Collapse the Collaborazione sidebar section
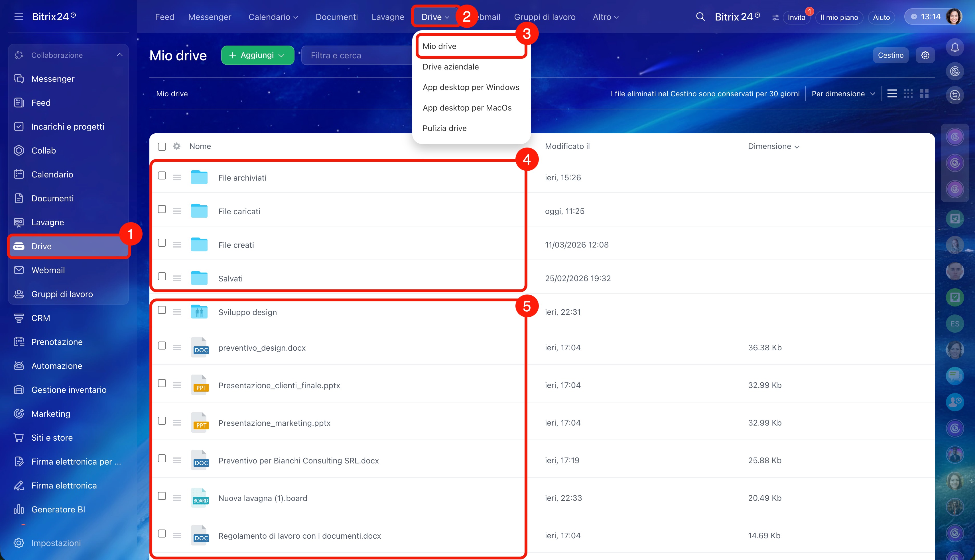The width and height of the screenshot is (975, 560). tap(120, 55)
